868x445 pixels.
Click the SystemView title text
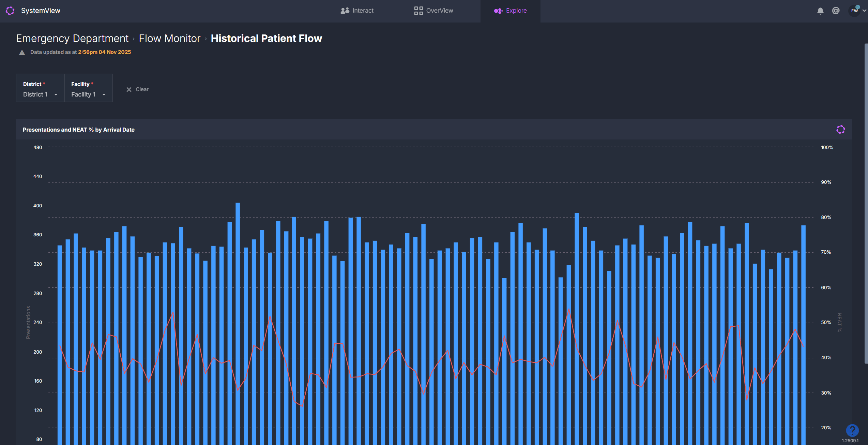click(41, 11)
